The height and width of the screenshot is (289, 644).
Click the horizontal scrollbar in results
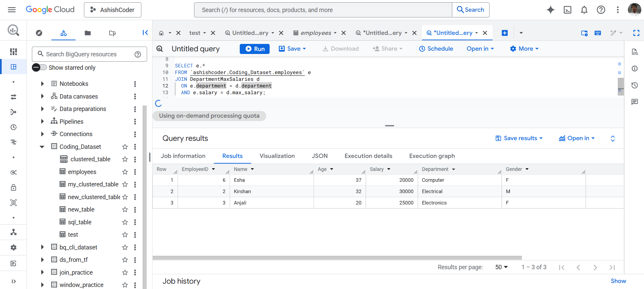pos(337,258)
